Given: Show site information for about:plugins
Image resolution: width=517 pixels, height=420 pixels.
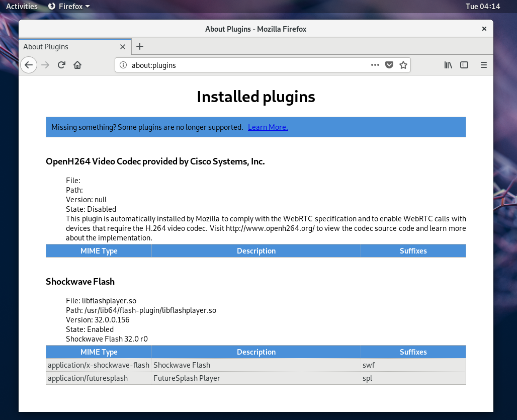Looking at the screenshot, I should [123, 65].
